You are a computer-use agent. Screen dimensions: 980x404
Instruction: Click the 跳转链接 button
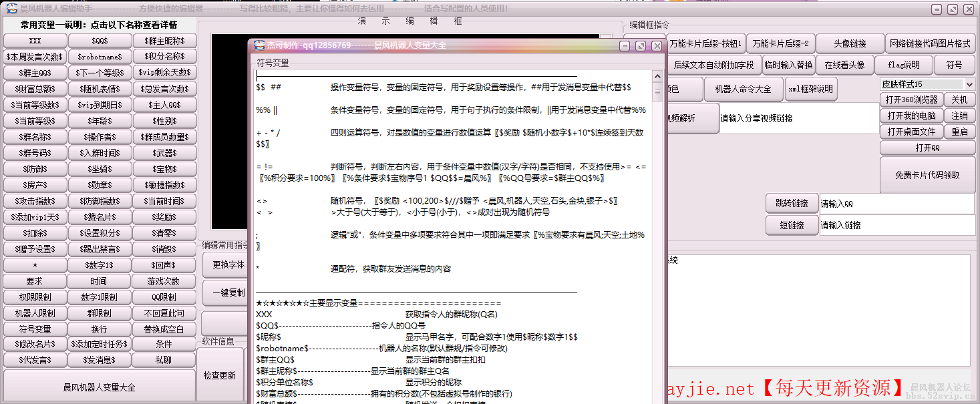click(791, 204)
